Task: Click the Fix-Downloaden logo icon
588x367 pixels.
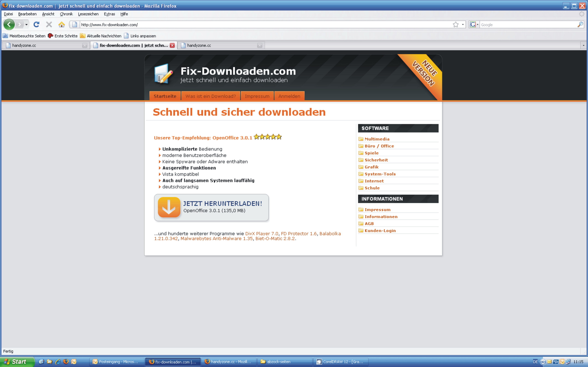Action: pyautogui.click(x=164, y=74)
